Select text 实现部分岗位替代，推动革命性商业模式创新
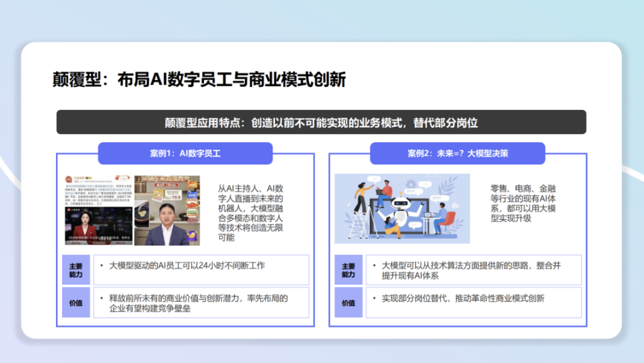Image resolution: width=644 pixels, height=363 pixels. (x=463, y=299)
